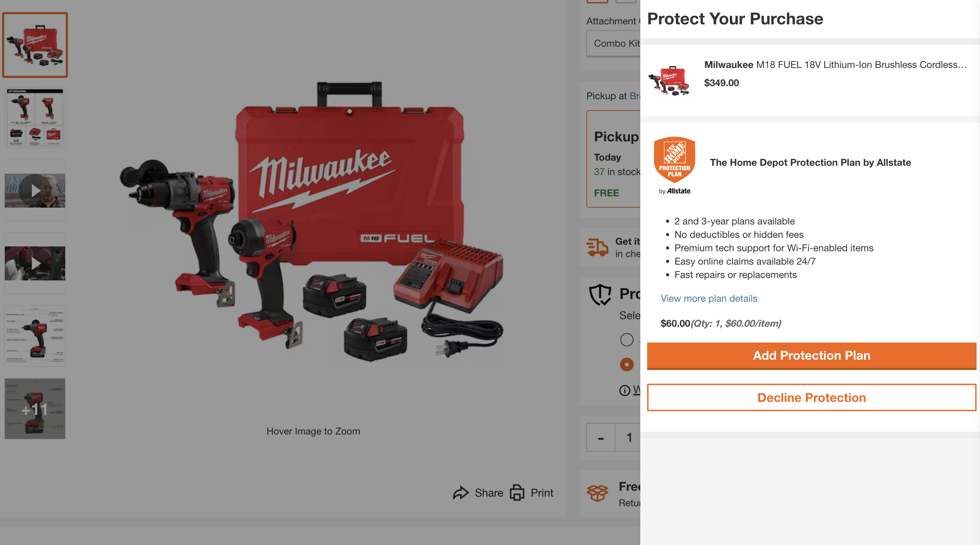
Task: Click the View more plan details link
Action: (709, 297)
